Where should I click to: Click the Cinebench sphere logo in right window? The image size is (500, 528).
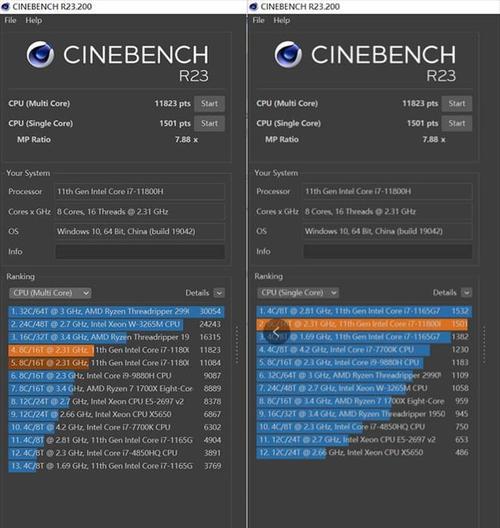click(x=288, y=55)
